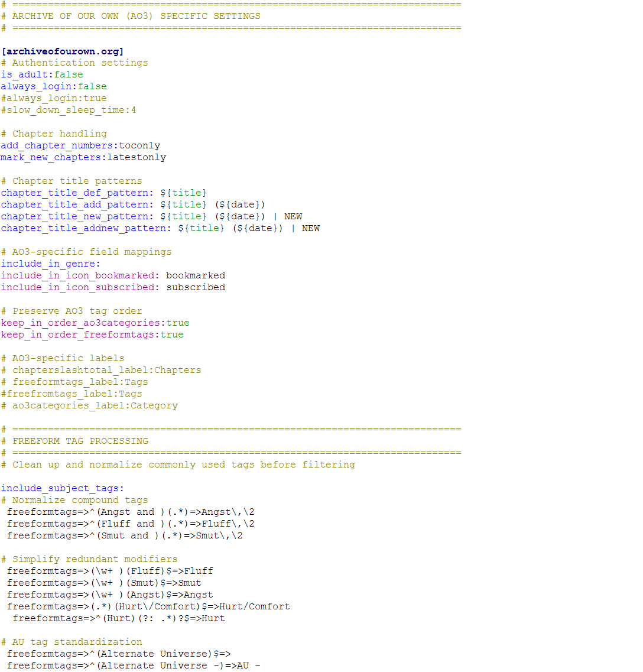
Task: Click the include_in_genre: line
Action: (x=51, y=264)
